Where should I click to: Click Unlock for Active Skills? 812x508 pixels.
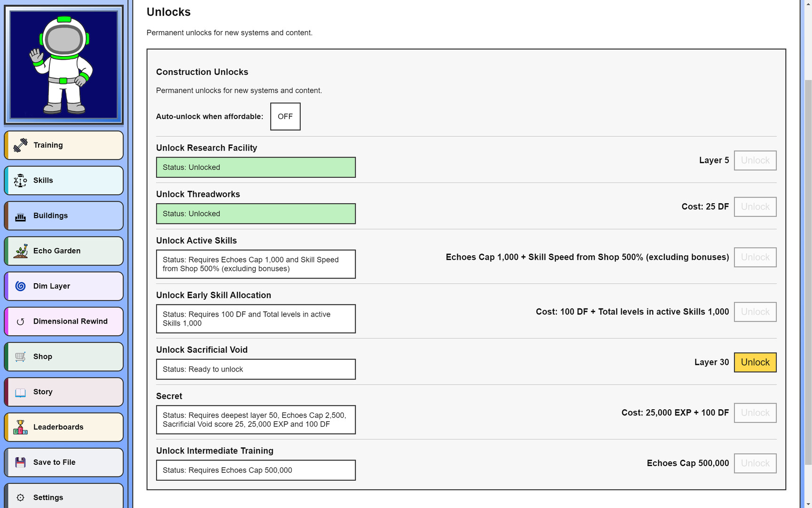coord(755,257)
